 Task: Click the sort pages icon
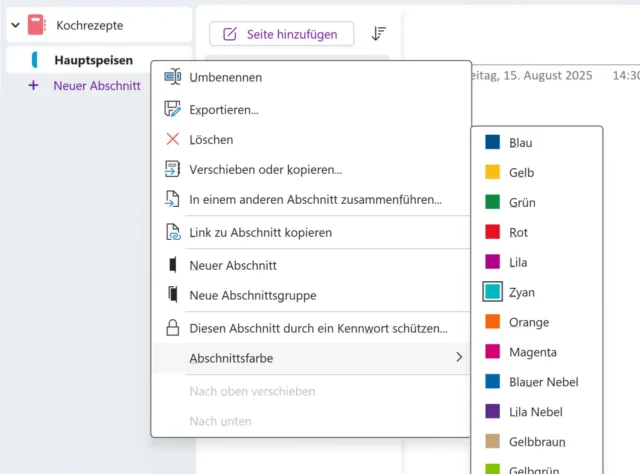point(378,34)
